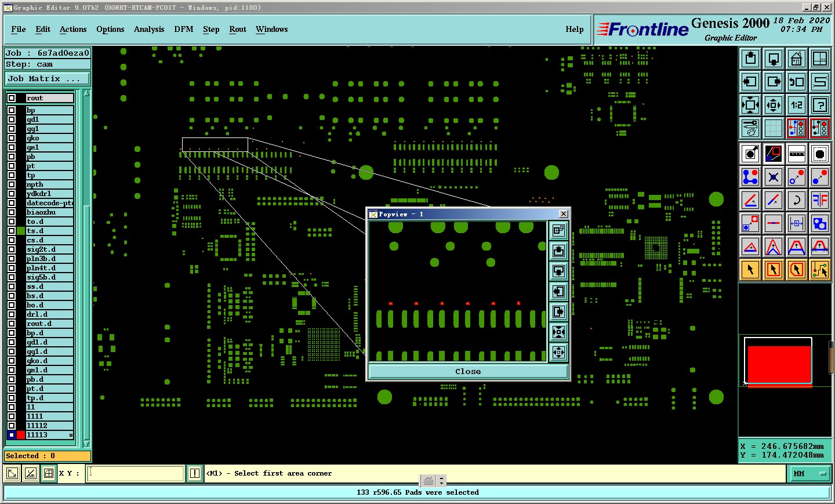Click the home view house icon
Viewport: 835px width, 504px height.
coord(797,59)
